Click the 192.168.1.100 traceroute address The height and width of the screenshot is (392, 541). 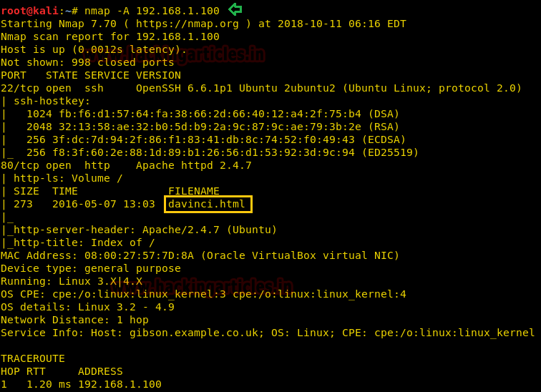click(x=120, y=384)
